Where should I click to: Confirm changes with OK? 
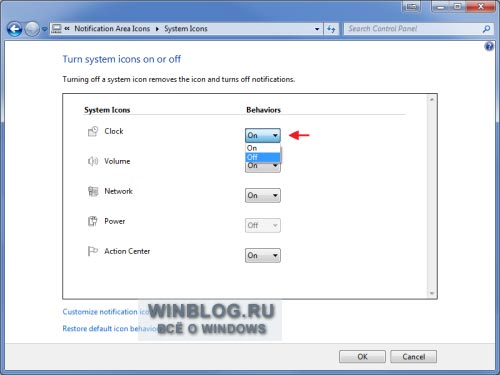click(362, 357)
